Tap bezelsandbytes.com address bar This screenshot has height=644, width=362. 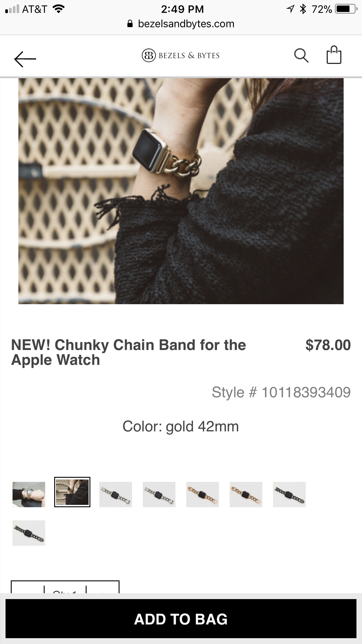[181, 24]
